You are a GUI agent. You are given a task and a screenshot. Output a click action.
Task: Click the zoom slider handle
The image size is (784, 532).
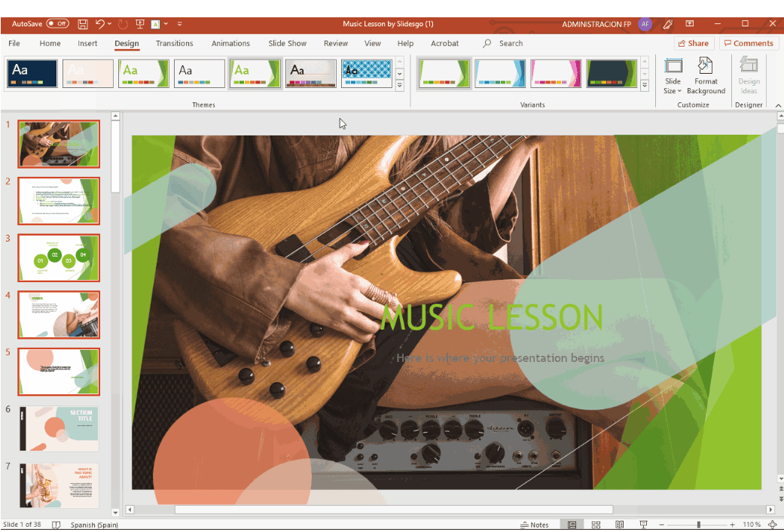(698, 524)
